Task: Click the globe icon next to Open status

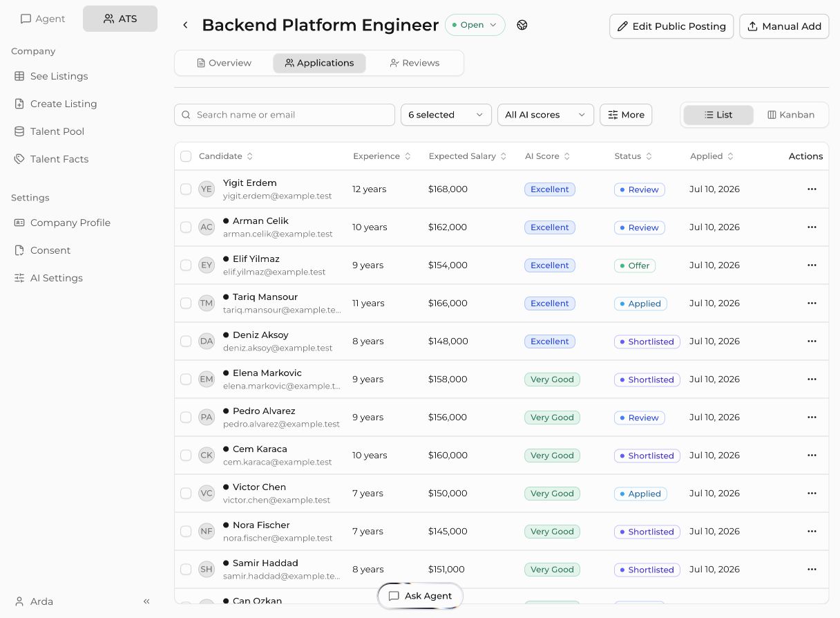Action: tap(522, 25)
